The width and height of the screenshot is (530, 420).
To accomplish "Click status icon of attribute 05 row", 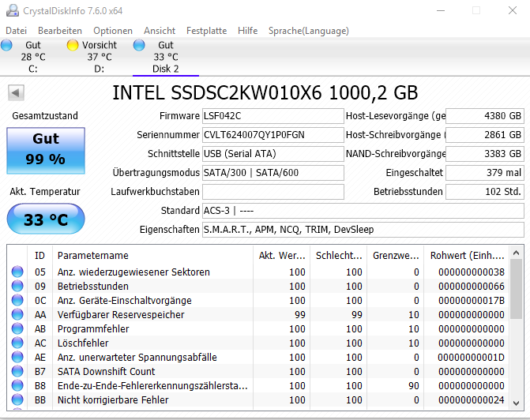I will [x=17, y=272].
